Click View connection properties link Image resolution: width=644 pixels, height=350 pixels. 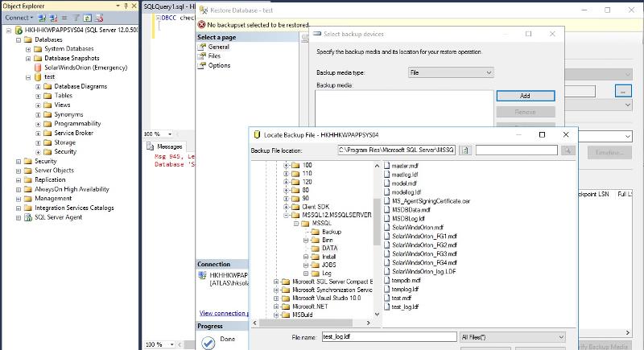point(224,313)
